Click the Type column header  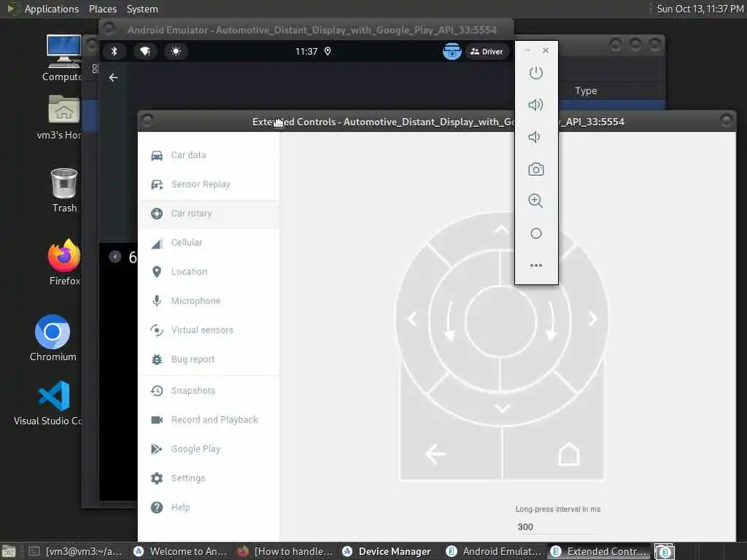click(586, 91)
